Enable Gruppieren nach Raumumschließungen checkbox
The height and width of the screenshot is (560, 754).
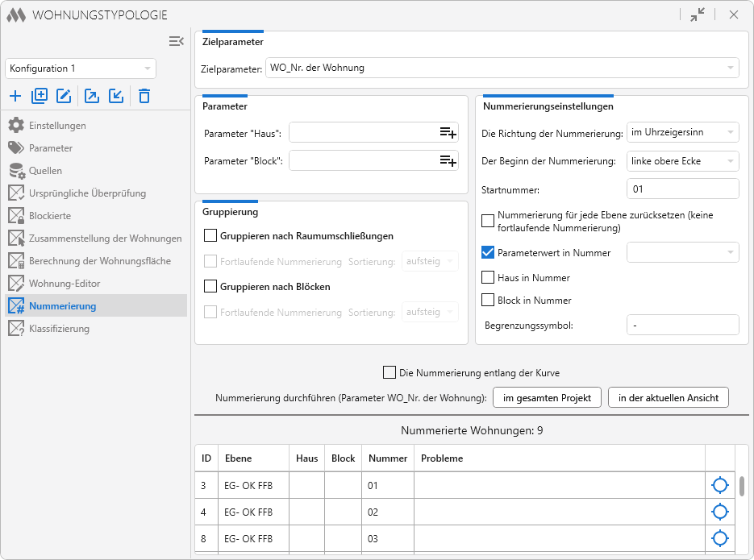click(210, 236)
